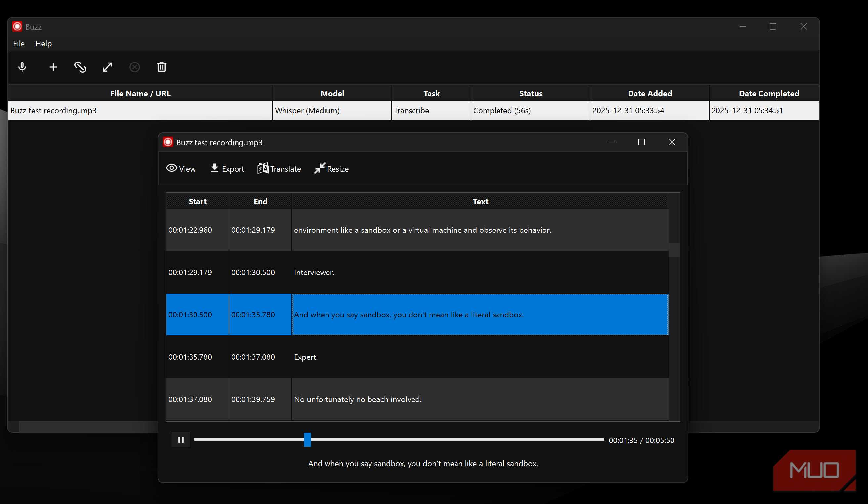This screenshot has height=504, width=868.
Task: Click the 'Transcribe' task cell
Action: (431, 110)
